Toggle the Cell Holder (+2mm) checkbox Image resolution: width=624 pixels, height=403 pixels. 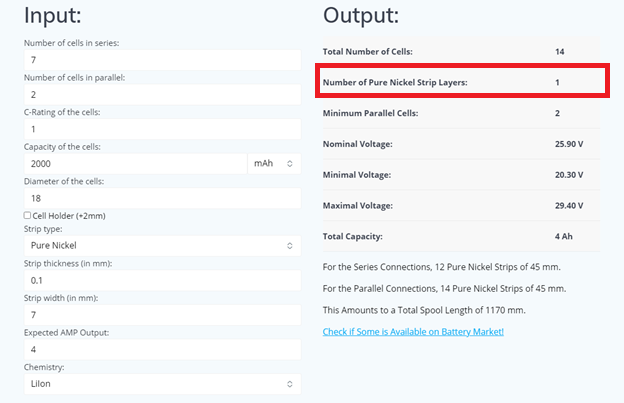coord(27,215)
